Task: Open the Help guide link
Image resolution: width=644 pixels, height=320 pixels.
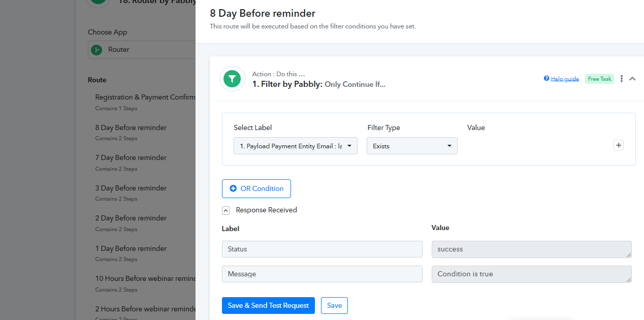Action: pyautogui.click(x=565, y=79)
